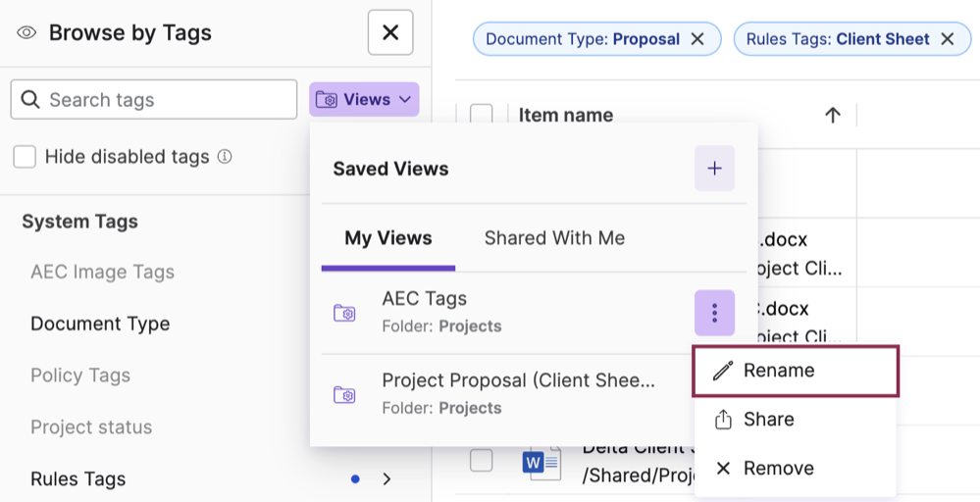Close the Browse by Tags panel
980x502 pixels.
(x=389, y=33)
